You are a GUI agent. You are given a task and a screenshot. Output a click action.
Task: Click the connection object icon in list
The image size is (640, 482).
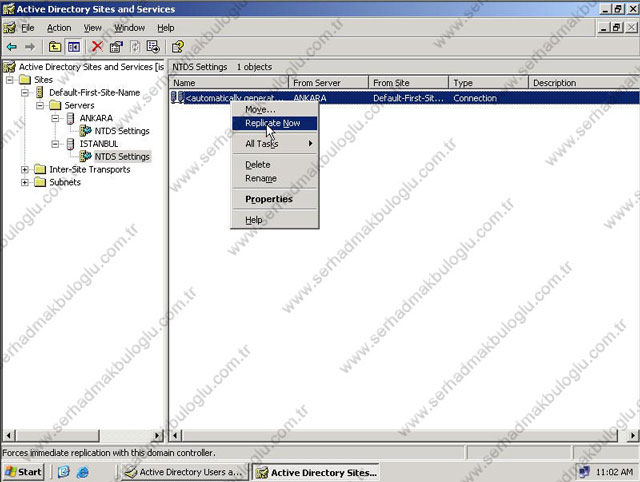click(177, 98)
